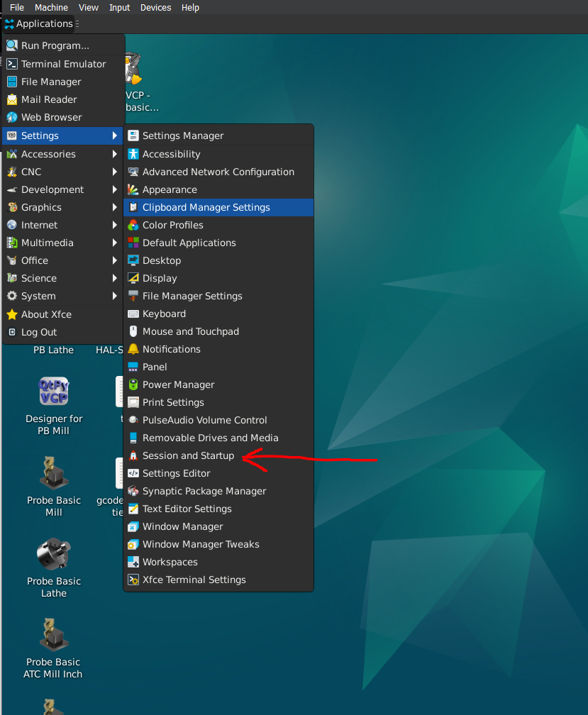Image resolution: width=588 pixels, height=715 pixels.
Task: Expand the Development submenu arrow
Action: tap(114, 189)
